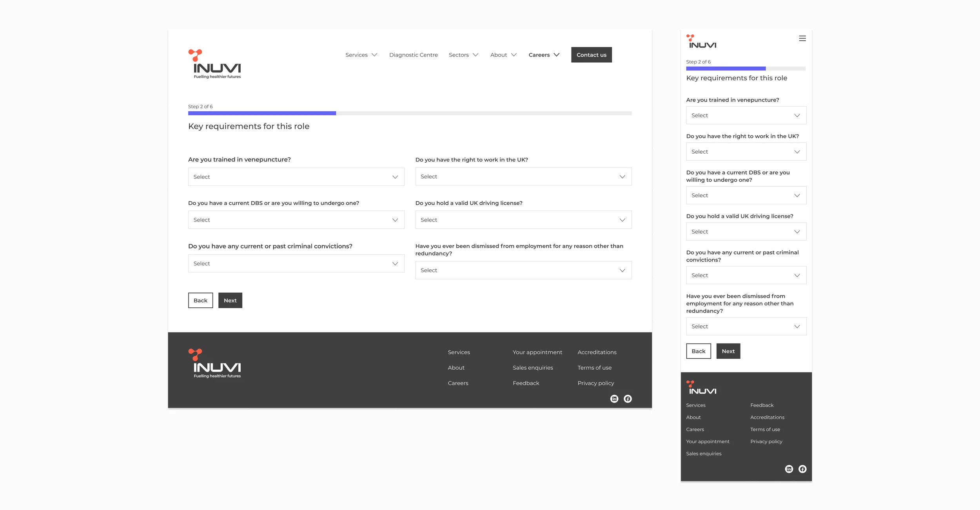Expand the Careers navigation menu
The height and width of the screenshot is (510, 980).
tap(544, 55)
